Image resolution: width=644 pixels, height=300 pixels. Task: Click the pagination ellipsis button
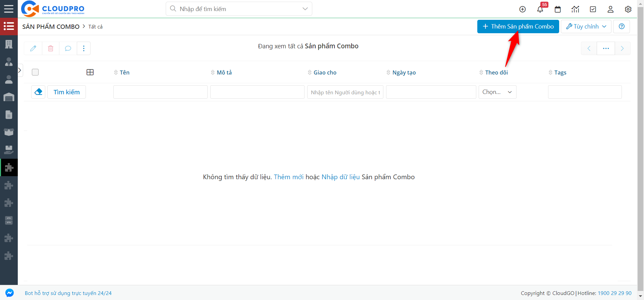coord(606,48)
